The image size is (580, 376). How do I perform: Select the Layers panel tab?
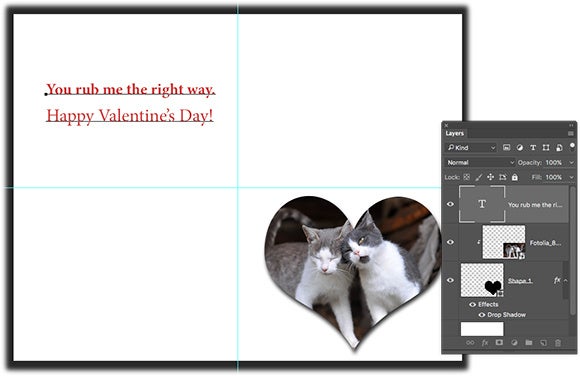455,133
